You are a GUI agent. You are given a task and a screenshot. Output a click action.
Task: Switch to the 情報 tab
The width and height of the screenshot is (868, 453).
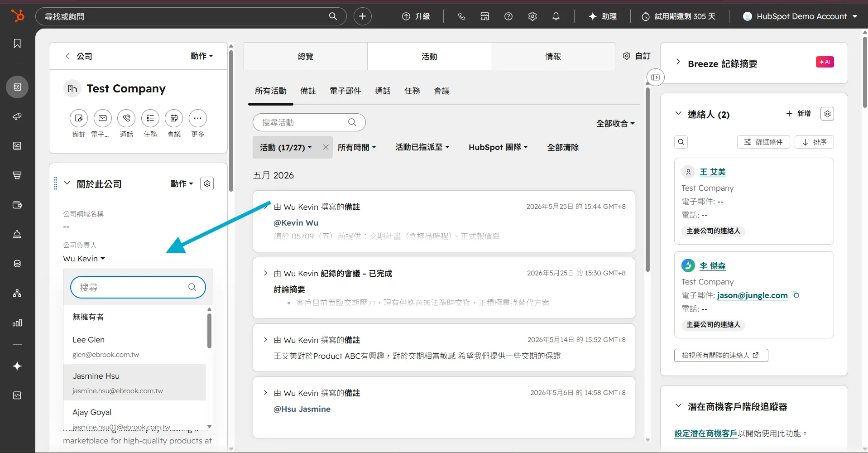pos(553,56)
